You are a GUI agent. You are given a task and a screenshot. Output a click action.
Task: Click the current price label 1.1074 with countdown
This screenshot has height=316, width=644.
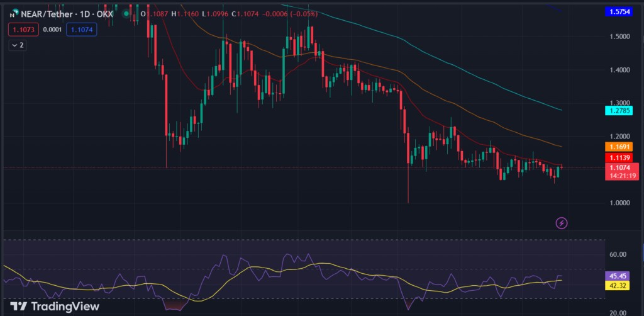click(x=623, y=171)
